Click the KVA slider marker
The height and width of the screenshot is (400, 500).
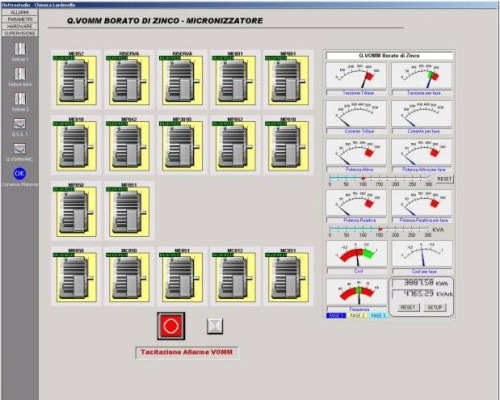click(380, 229)
